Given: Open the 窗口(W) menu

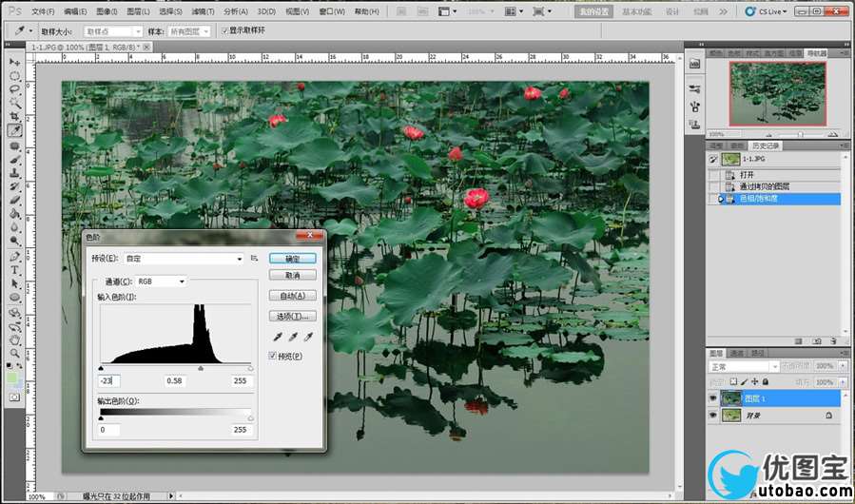Looking at the screenshot, I should (331, 11).
